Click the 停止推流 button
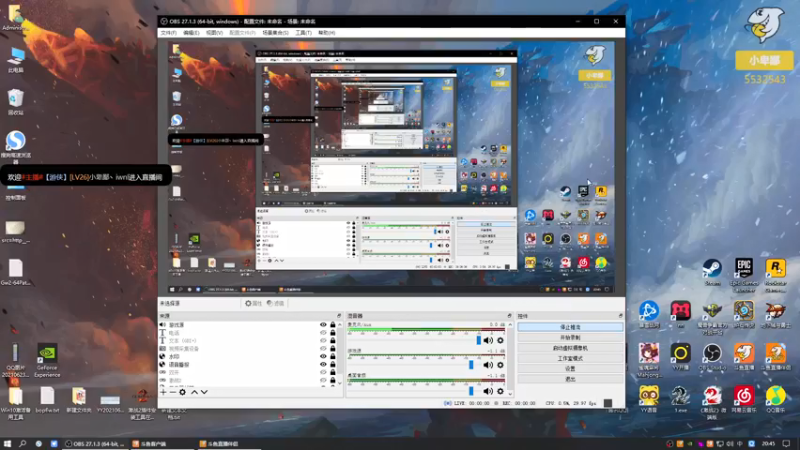This screenshot has width=800, height=450. click(570, 327)
